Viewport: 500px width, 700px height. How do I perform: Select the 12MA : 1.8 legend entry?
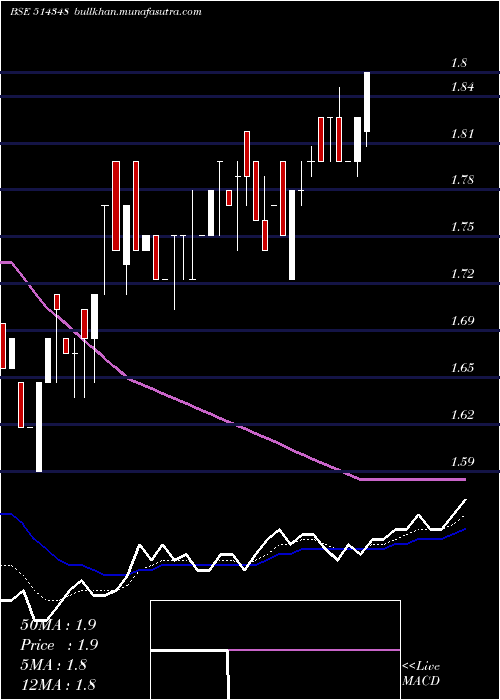pos(58,684)
